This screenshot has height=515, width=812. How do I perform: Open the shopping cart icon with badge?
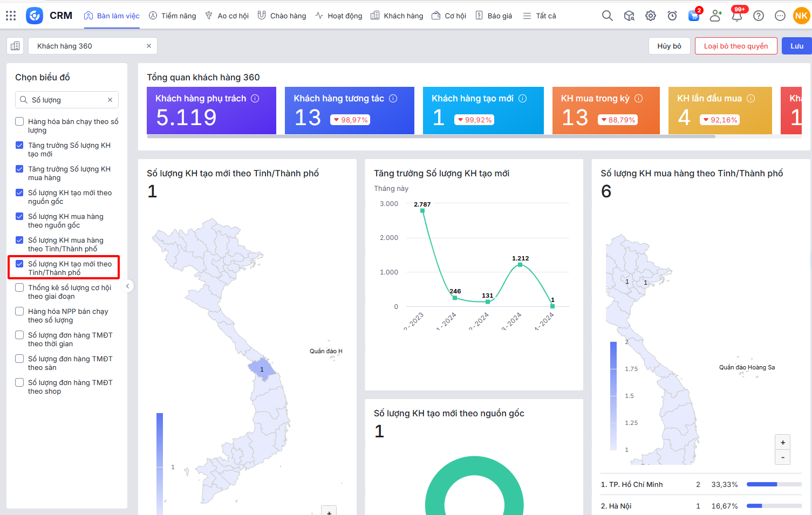point(694,16)
